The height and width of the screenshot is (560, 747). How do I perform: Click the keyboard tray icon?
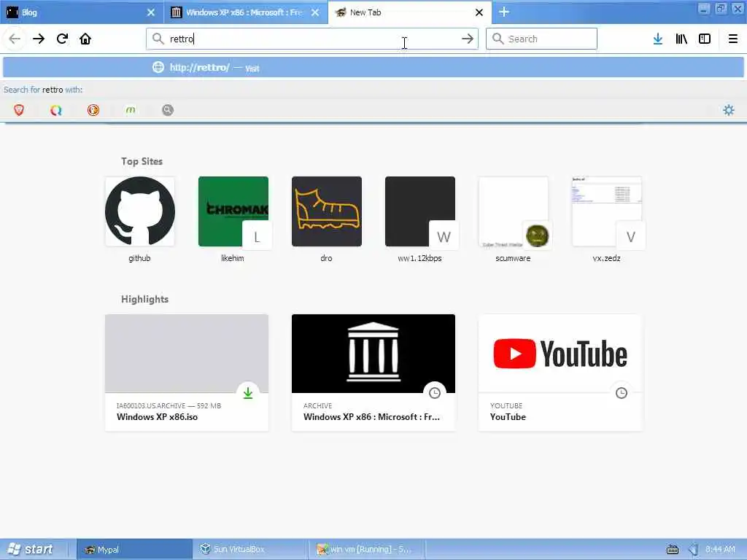click(672, 550)
